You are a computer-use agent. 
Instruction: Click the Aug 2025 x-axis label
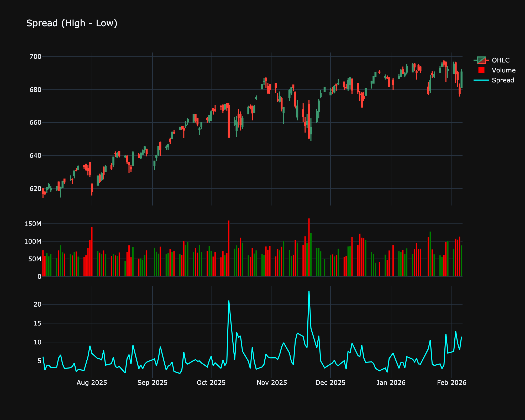[x=92, y=383]
